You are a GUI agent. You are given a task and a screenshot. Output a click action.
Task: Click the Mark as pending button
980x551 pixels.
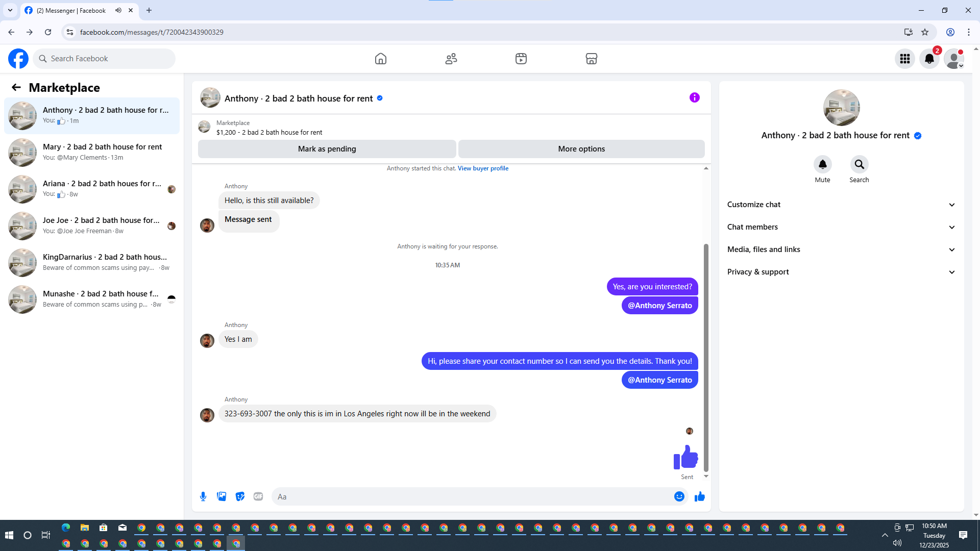click(x=327, y=149)
